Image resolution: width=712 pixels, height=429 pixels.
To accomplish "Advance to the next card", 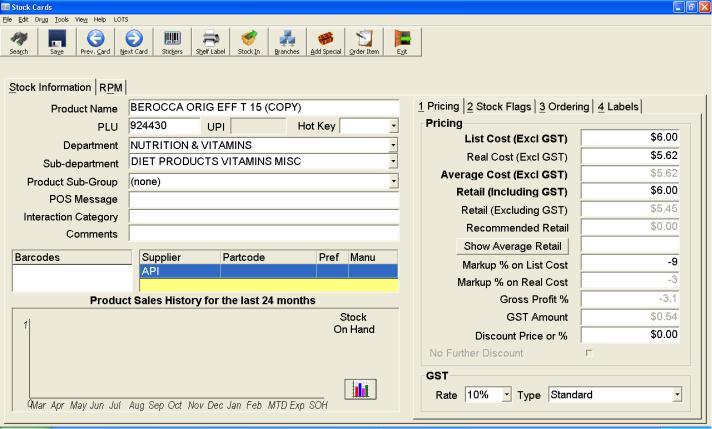I will coord(133,42).
